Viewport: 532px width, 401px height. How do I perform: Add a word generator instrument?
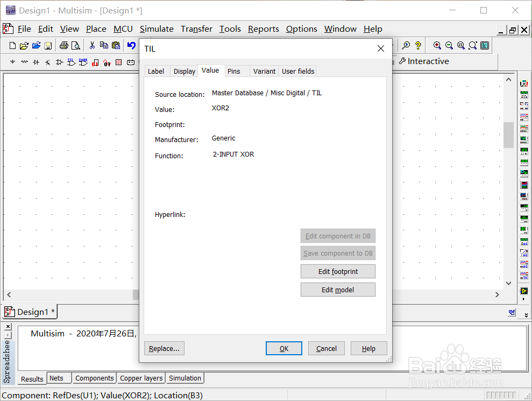tap(524, 161)
